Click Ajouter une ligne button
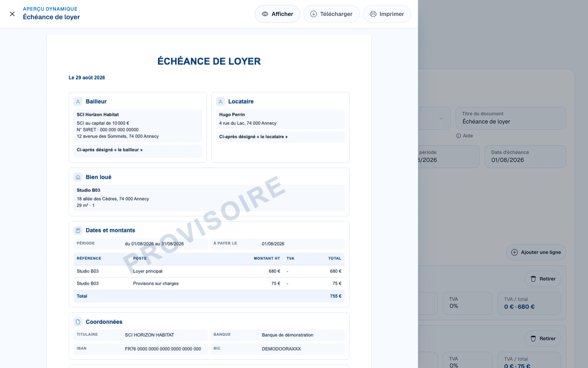 [x=536, y=252]
